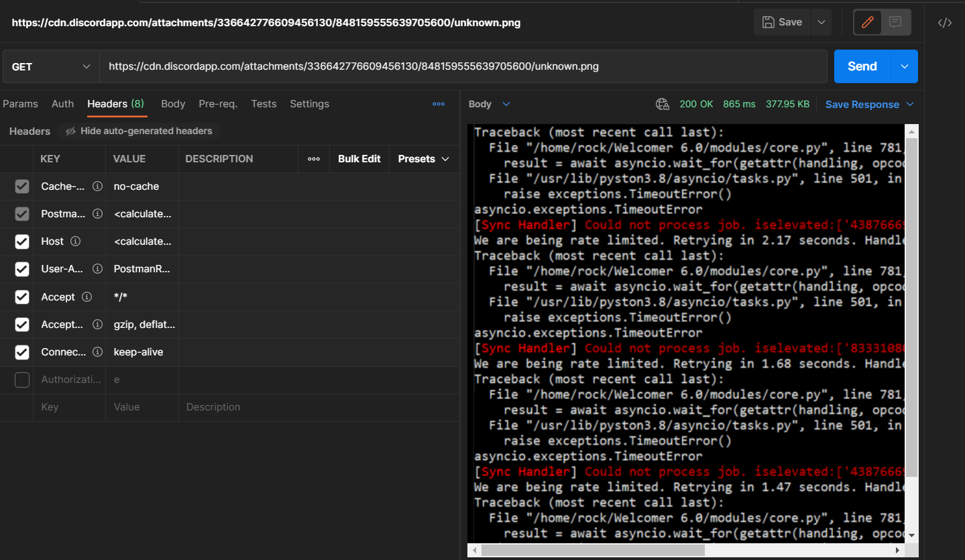The image size is (965, 560).
Task: Uncheck the Host header checkbox
Action: (x=21, y=241)
